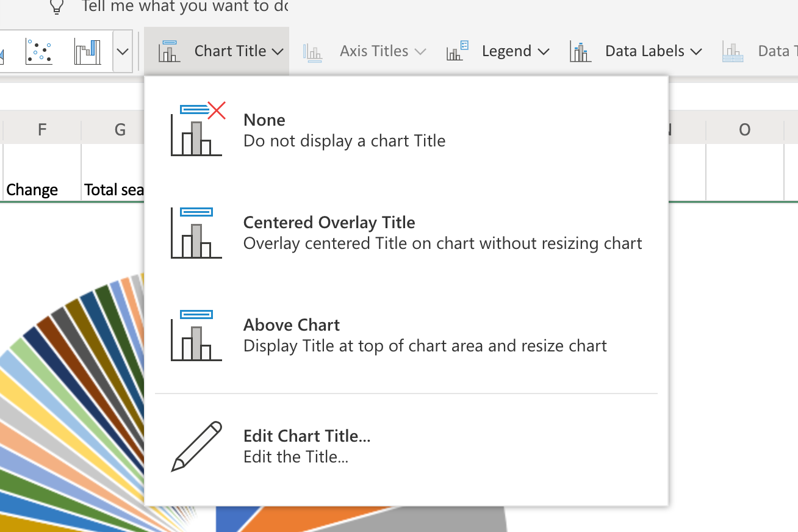Open the Chart Title dropdown
This screenshot has width=798, height=532.
(217, 51)
